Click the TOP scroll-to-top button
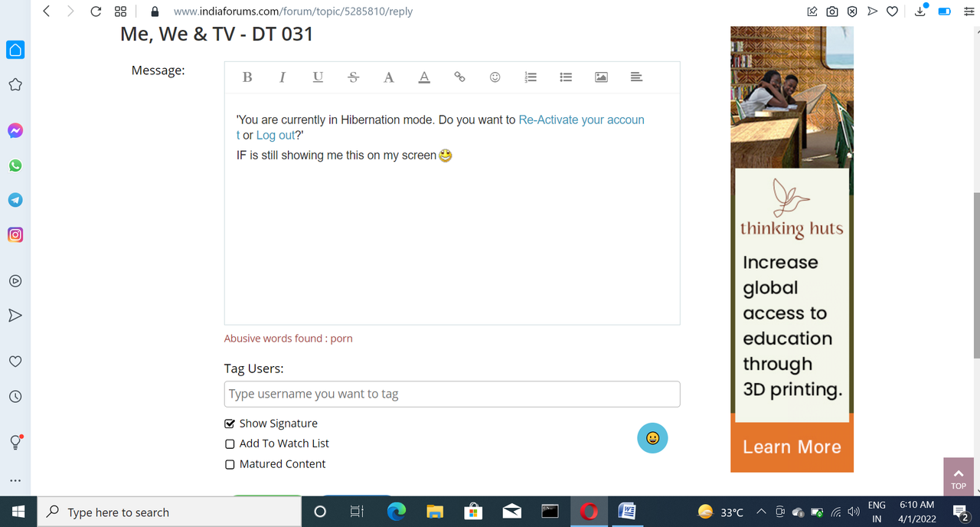This screenshot has width=980, height=527. click(x=959, y=476)
